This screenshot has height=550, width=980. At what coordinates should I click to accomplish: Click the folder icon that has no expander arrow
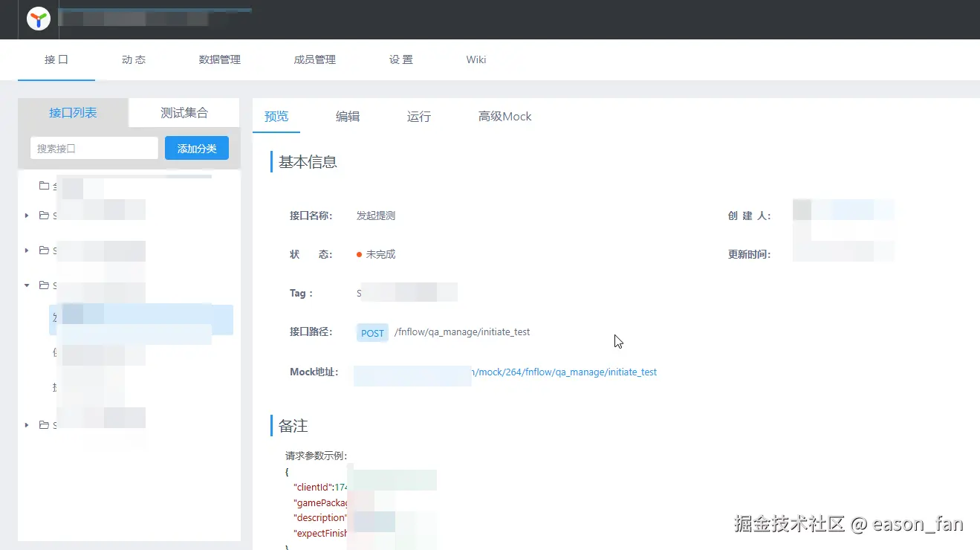pyautogui.click(x=44, y=186)
